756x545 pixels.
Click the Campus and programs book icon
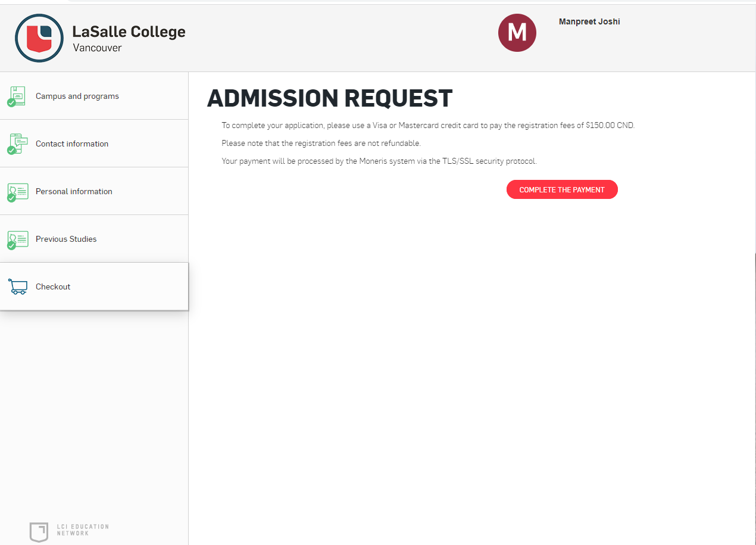(x=18, y=95)
